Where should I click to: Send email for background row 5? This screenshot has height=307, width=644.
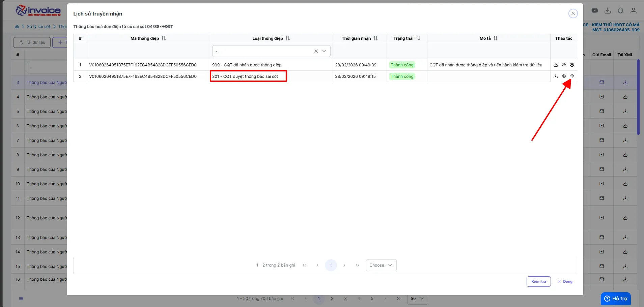tap(601, 111)
